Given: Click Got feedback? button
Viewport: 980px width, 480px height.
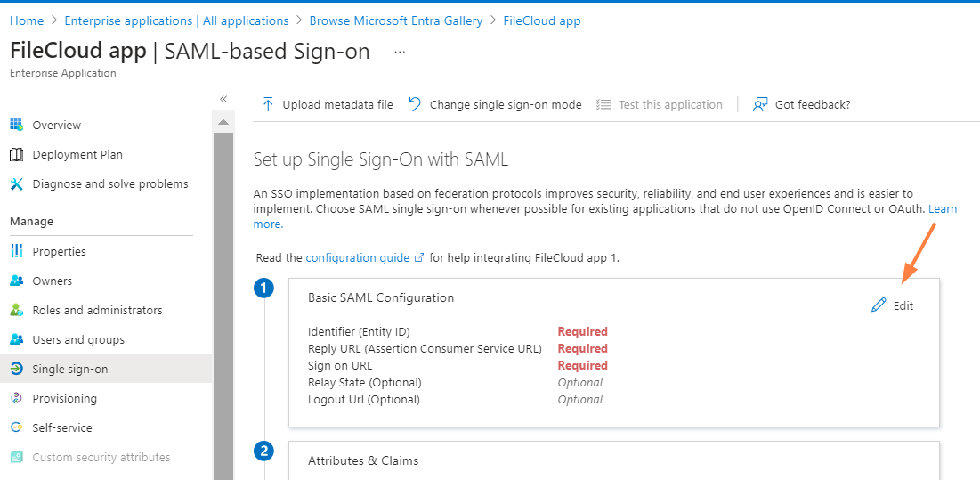Looking at the screenshot, I should click(x=802, y=104).
